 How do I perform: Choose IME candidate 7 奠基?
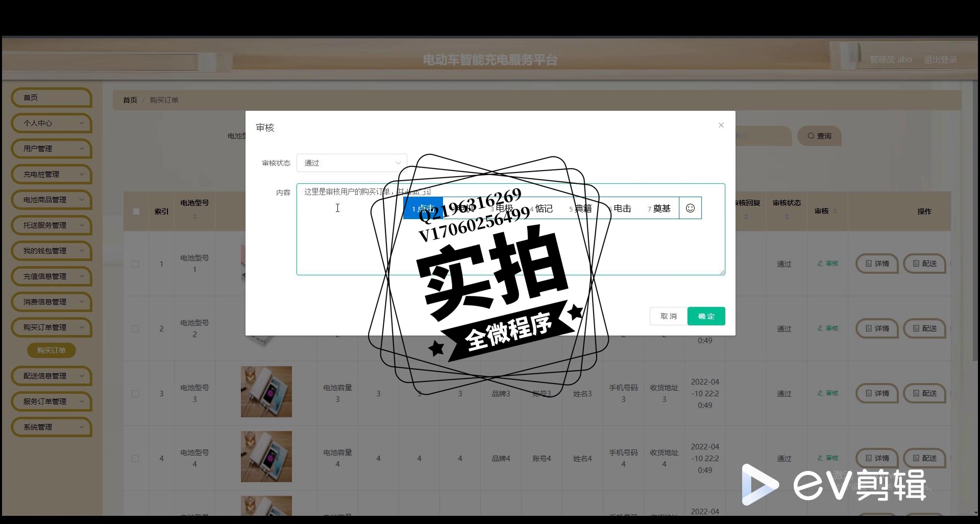pyautogui.click(x=659, y=208)
